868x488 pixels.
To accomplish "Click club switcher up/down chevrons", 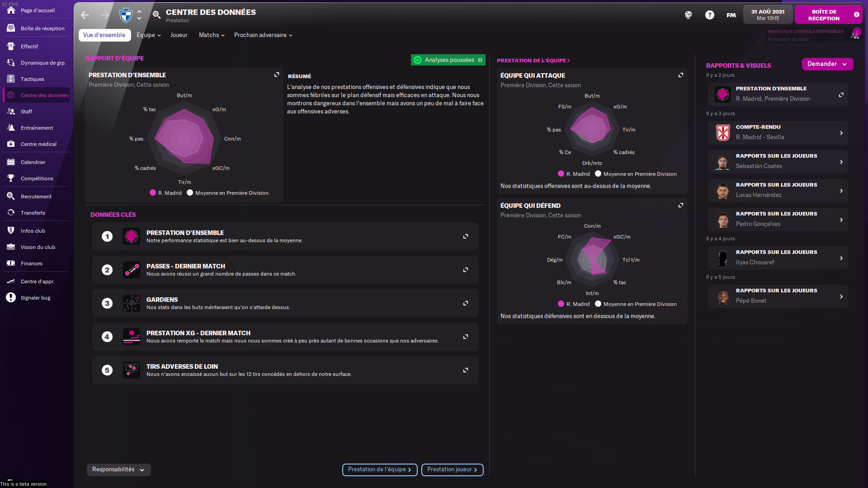I will coord(139,15).
